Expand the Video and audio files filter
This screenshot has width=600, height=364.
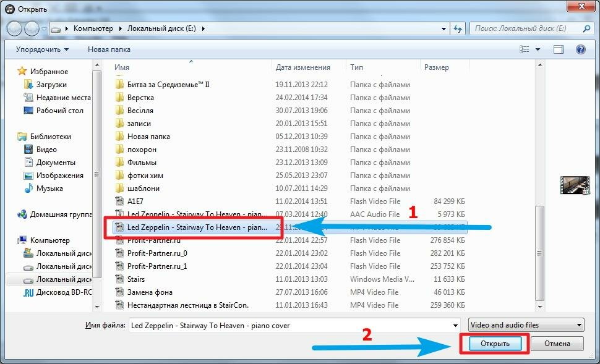[x=526, y=325]
